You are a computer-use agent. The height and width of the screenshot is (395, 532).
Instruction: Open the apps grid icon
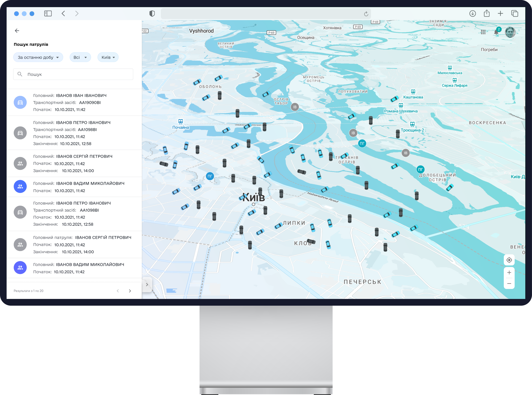pyautogui.click(x=483, y=32)
